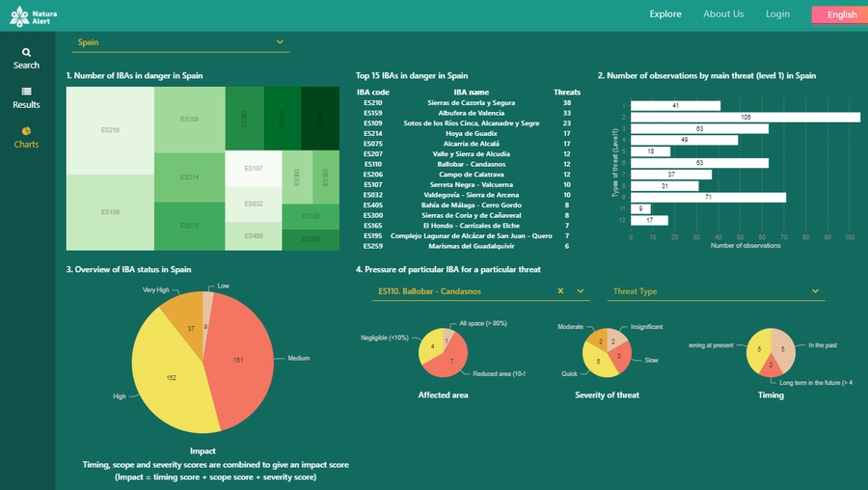
Task: Select the ES159 treemap block
Action: click(x=110, y=211)
